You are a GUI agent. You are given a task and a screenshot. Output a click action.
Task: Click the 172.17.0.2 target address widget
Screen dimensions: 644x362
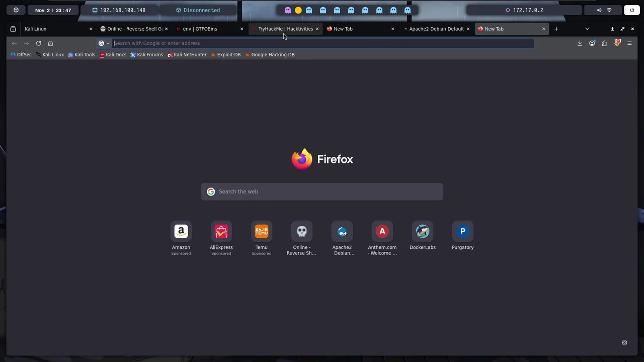(x=524, y=10)
